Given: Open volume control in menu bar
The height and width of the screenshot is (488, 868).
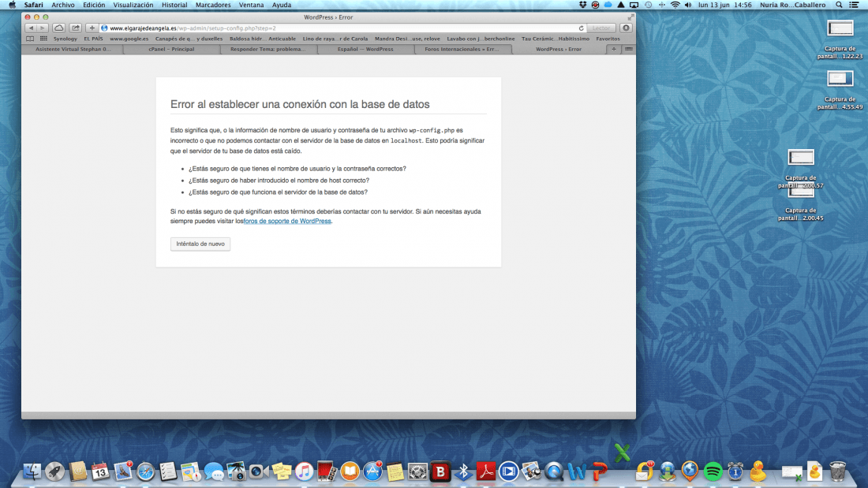Looking at the screenshot, I should (x=688, y=5).
